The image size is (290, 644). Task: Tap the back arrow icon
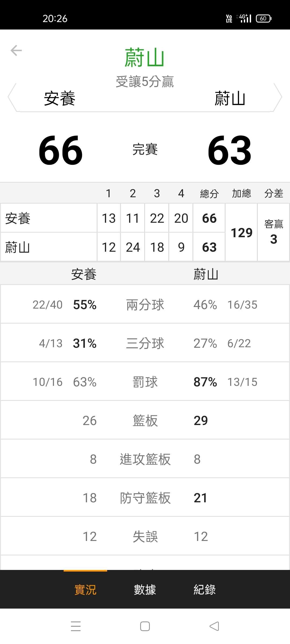coord(16,50)
